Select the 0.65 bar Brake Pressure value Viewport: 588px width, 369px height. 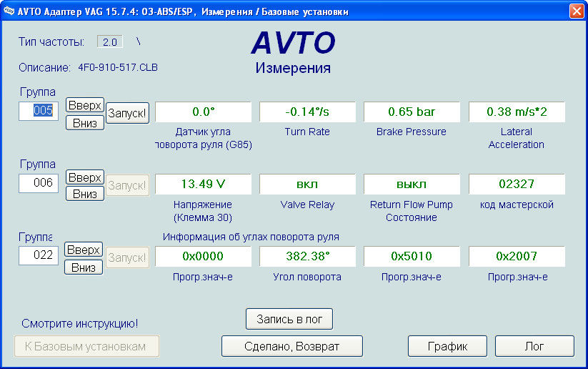(x=412, y=112)
